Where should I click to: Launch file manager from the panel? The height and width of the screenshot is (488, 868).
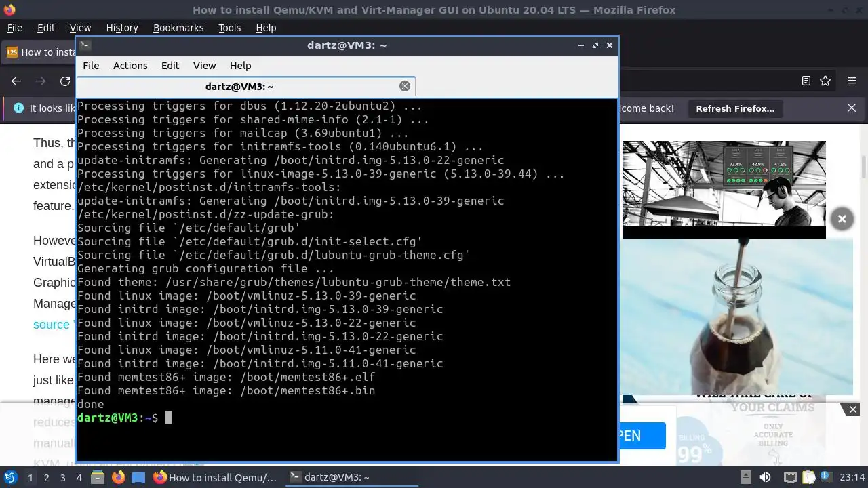click(98, 478)
